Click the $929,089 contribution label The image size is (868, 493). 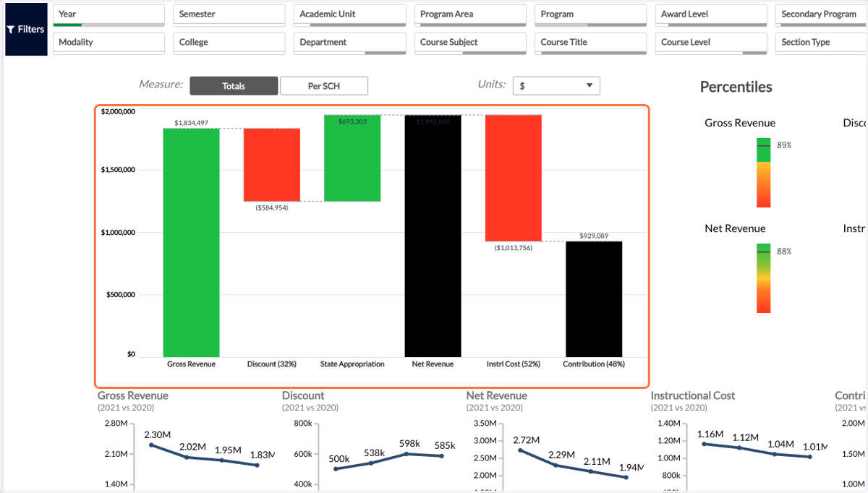coord(594,236)
